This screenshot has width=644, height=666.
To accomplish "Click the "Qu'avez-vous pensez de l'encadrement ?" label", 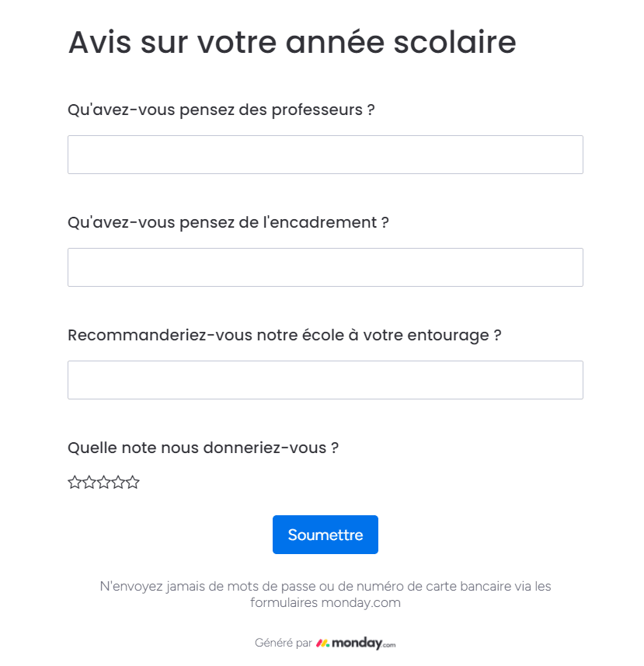I will click(228, 222).
